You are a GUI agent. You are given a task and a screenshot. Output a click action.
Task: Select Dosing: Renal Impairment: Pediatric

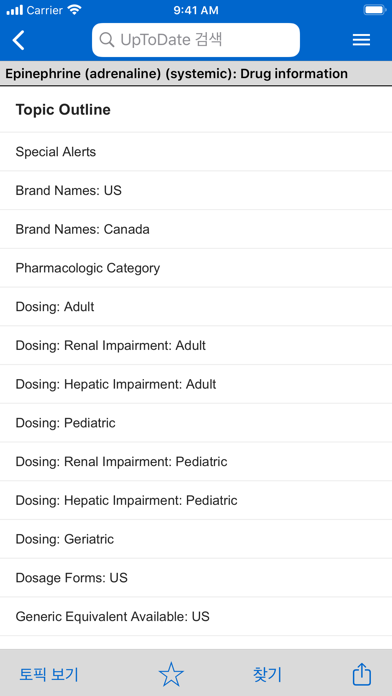tap(196, 462)
